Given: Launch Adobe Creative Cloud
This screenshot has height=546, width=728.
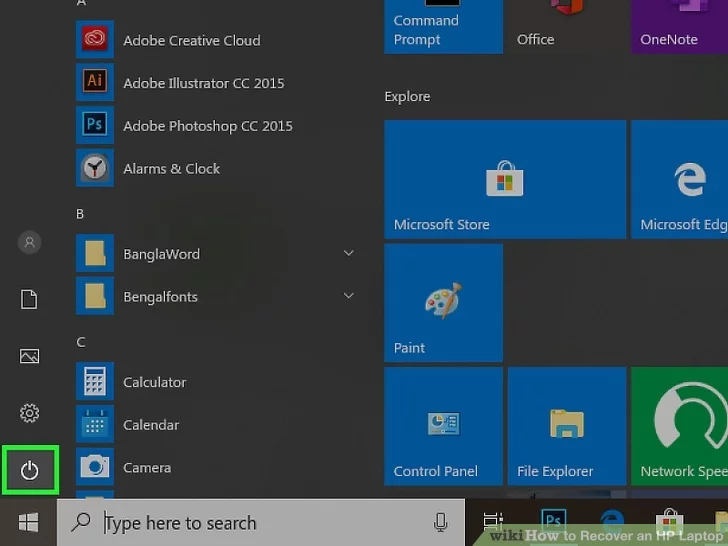Looking at the screenshot, I should point(191,40).
